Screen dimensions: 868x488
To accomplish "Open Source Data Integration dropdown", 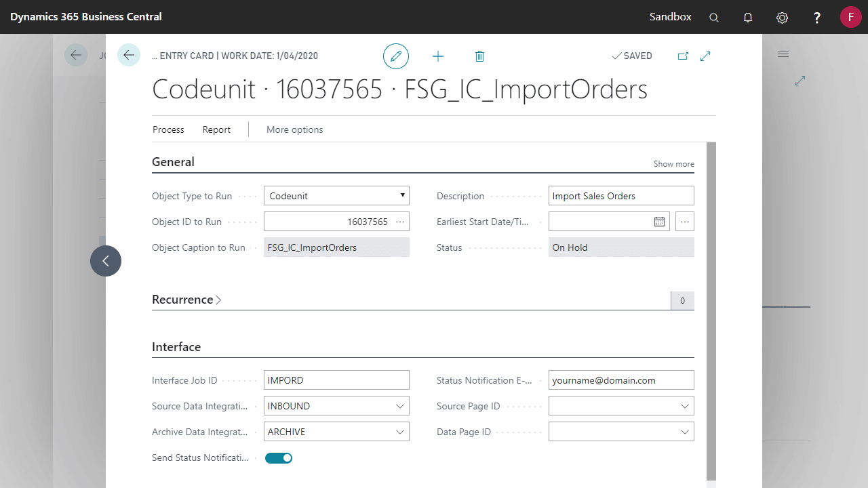I will [399, 406].
